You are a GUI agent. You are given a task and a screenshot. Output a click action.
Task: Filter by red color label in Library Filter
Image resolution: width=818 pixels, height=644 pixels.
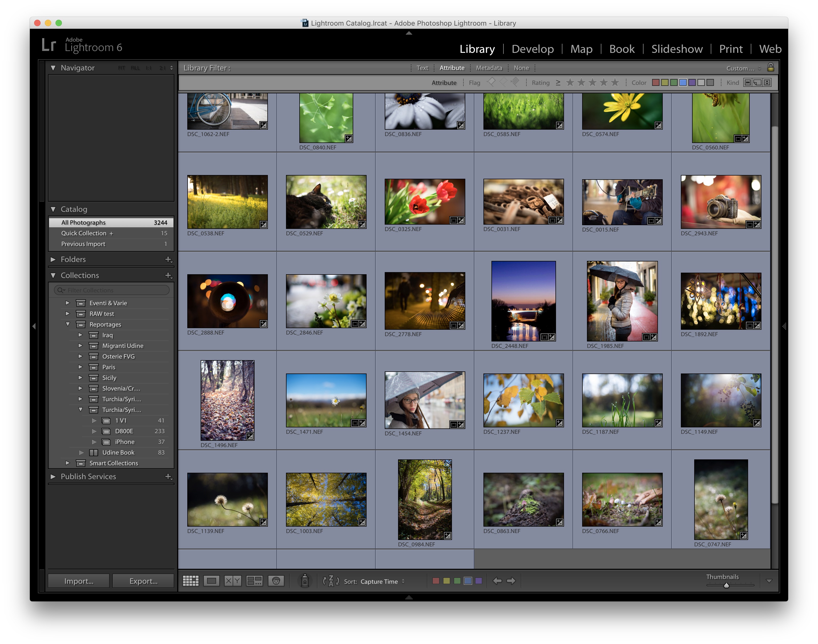(656, 83)
